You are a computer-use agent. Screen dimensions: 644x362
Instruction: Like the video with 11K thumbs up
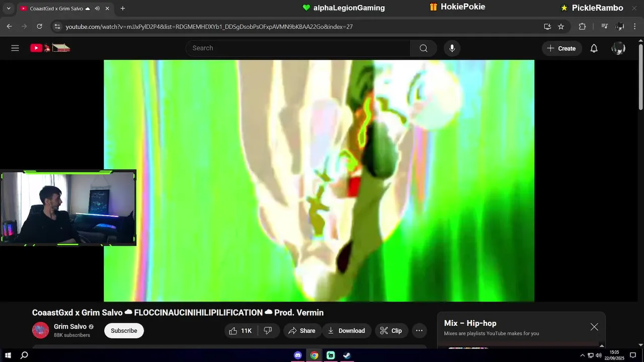241,330
